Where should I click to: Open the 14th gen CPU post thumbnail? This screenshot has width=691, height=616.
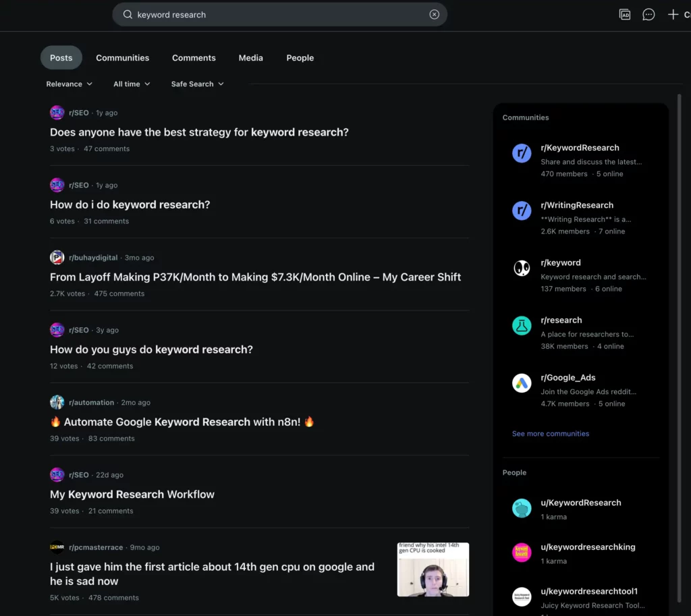433,569
